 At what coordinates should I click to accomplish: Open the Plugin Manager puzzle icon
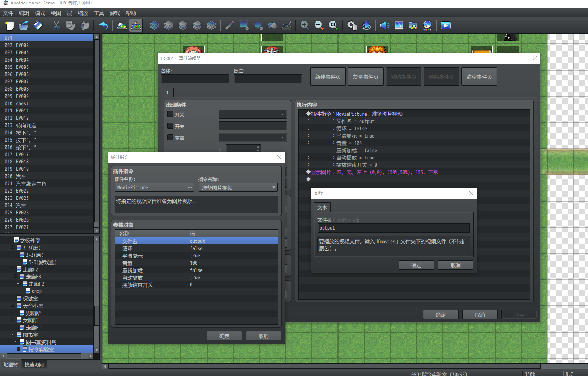coord(366,25)
